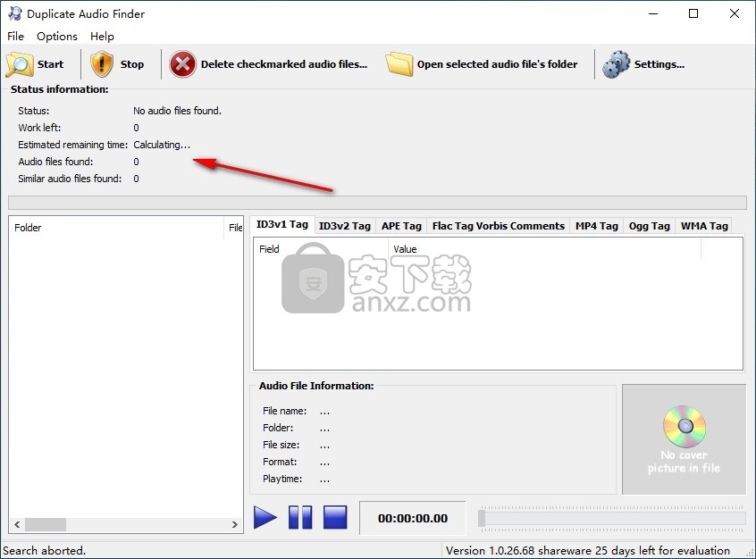Click the Field column header
The height and width of the screenshot is (559, 756).
(x=321, y=249)
